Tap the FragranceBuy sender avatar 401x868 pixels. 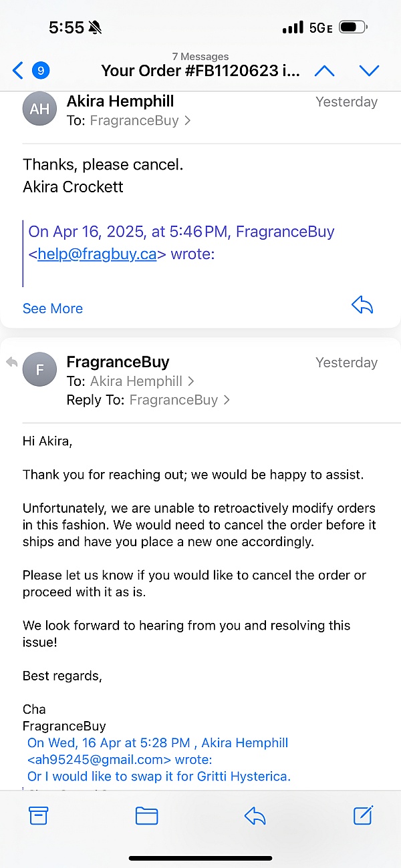(39, 369)
